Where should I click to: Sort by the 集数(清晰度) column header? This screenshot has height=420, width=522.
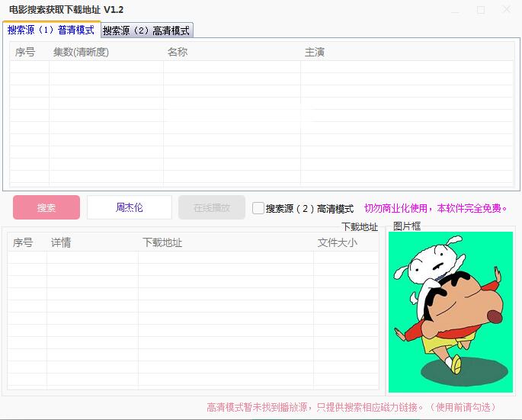tap(81, 52)
